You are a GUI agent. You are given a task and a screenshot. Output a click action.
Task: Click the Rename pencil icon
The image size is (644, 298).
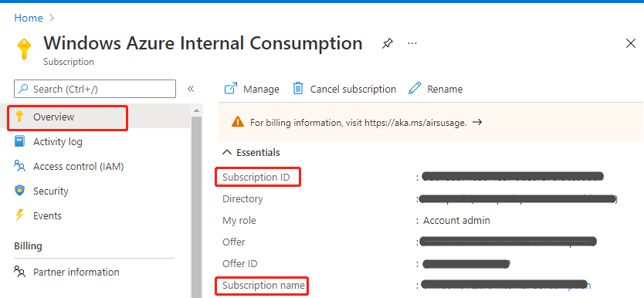[415, 88]
